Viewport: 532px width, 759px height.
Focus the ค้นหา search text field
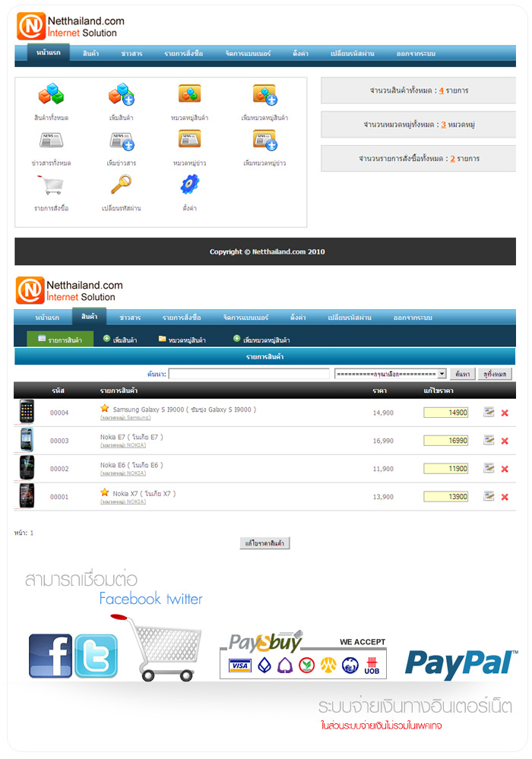pos(249,374)
